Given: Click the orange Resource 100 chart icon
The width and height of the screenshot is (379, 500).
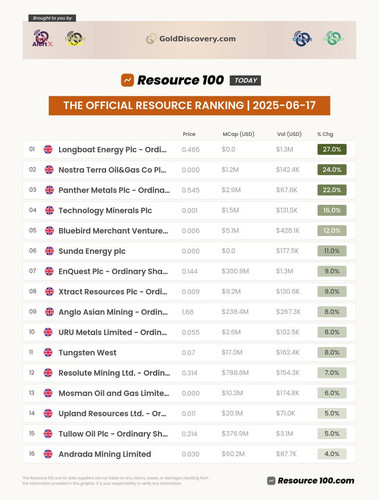Looking at the screenshot, I should [x=127, y=80].
